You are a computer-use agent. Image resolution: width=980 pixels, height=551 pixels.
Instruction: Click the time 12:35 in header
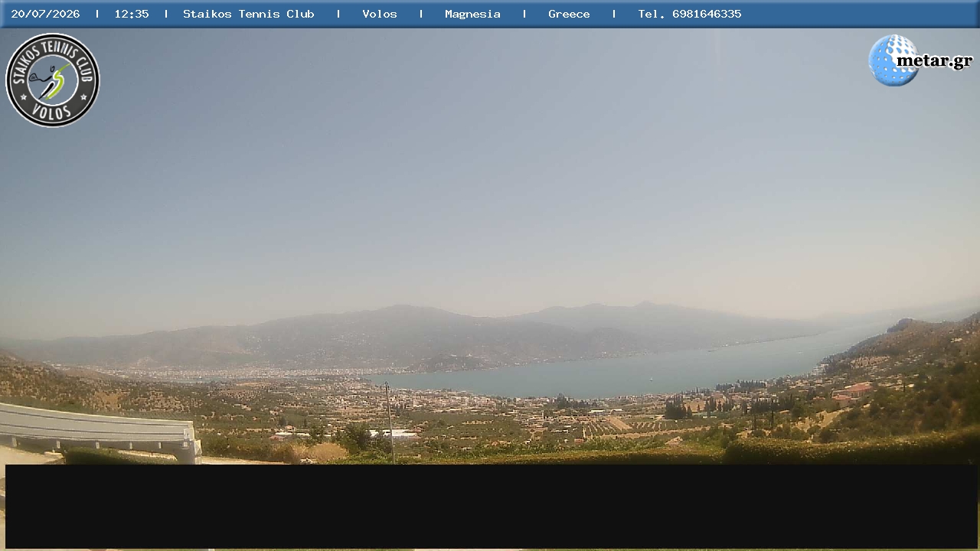pyautogui.click(x=132, y=14)
